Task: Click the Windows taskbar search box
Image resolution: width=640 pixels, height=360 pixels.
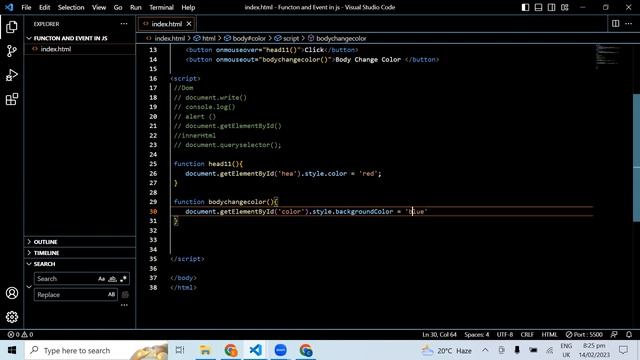Action: pos(96,350)
